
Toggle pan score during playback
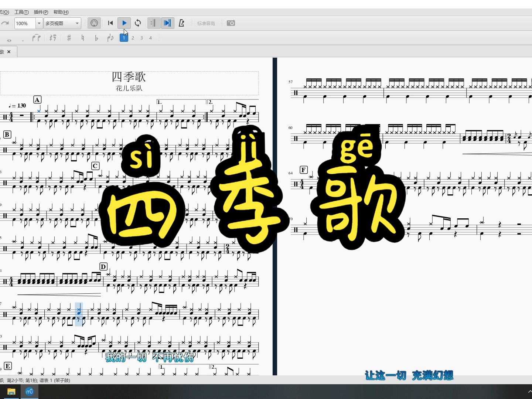[167, 23]
